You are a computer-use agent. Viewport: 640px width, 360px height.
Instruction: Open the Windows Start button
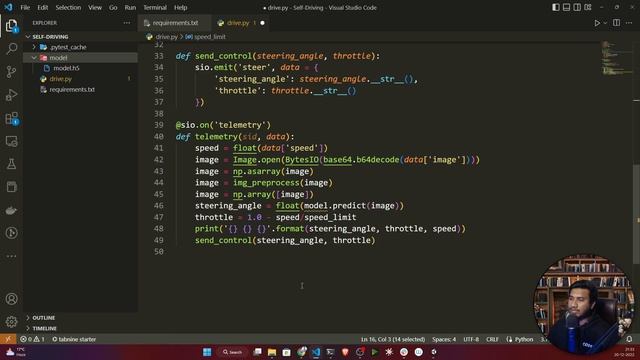207,352
